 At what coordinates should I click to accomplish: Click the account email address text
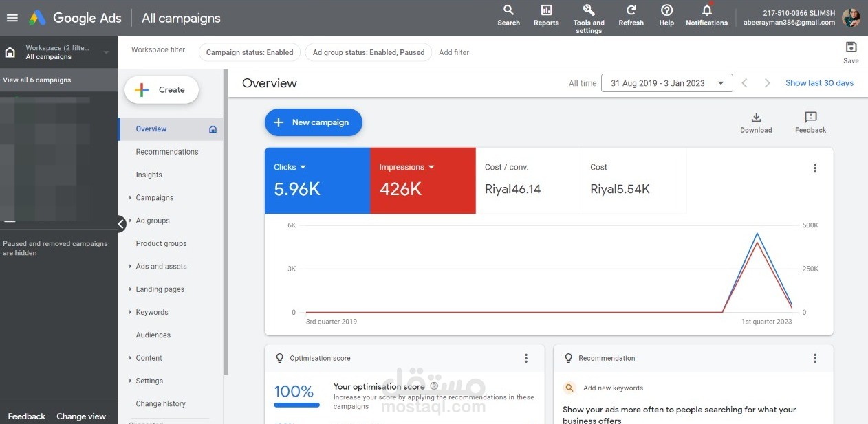coord(789,23)
